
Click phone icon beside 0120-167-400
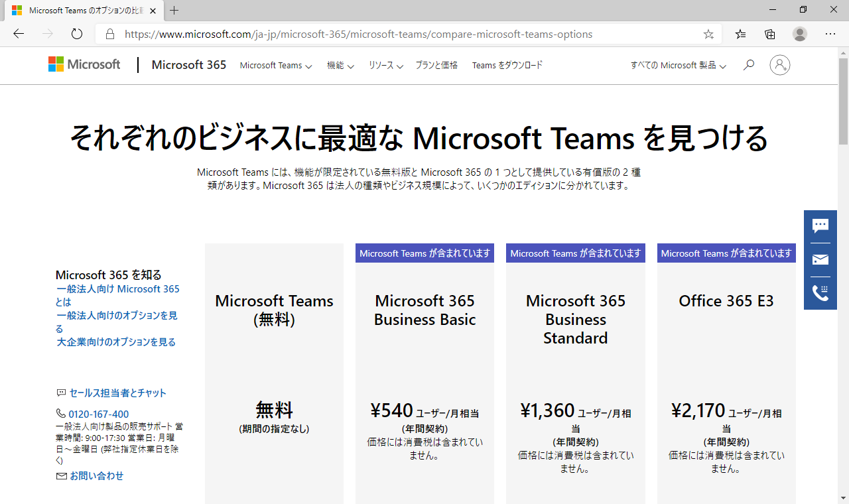point(61,414)
